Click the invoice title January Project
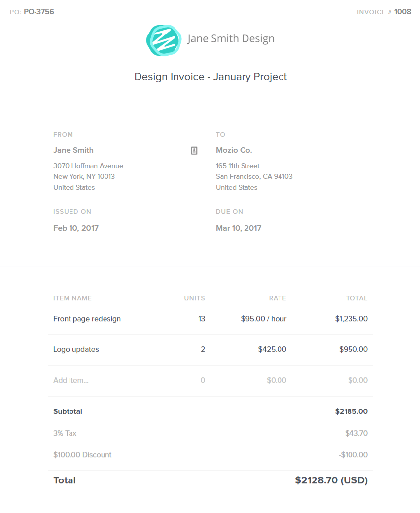Screen dimensions: 420x513 point(210,77)
